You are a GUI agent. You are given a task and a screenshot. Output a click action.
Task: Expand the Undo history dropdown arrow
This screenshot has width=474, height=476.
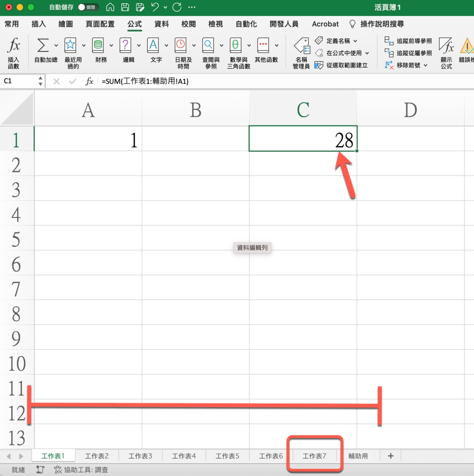pyautogui.click(x=165, y=7)
